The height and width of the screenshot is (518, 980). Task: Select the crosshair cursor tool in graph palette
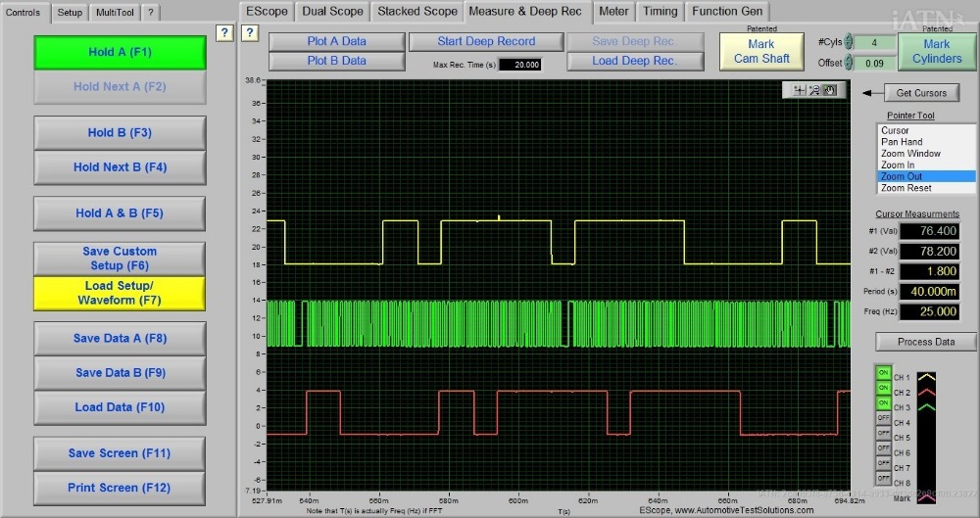799,91
